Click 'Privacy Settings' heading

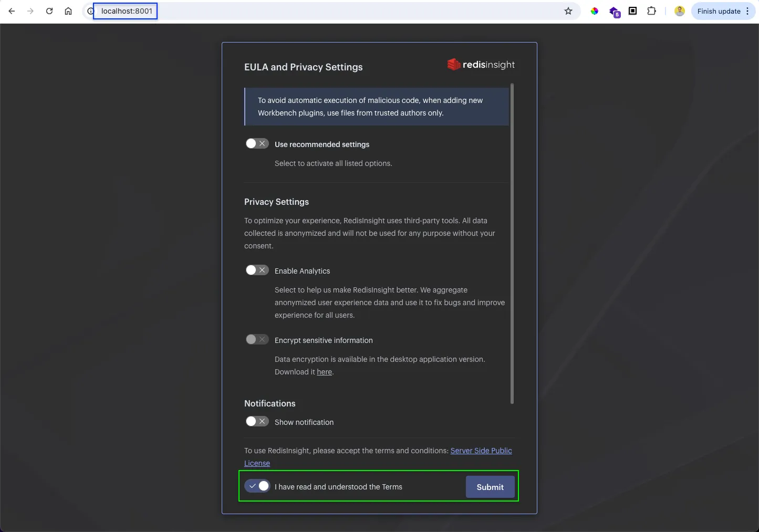(x=276, y=202)
